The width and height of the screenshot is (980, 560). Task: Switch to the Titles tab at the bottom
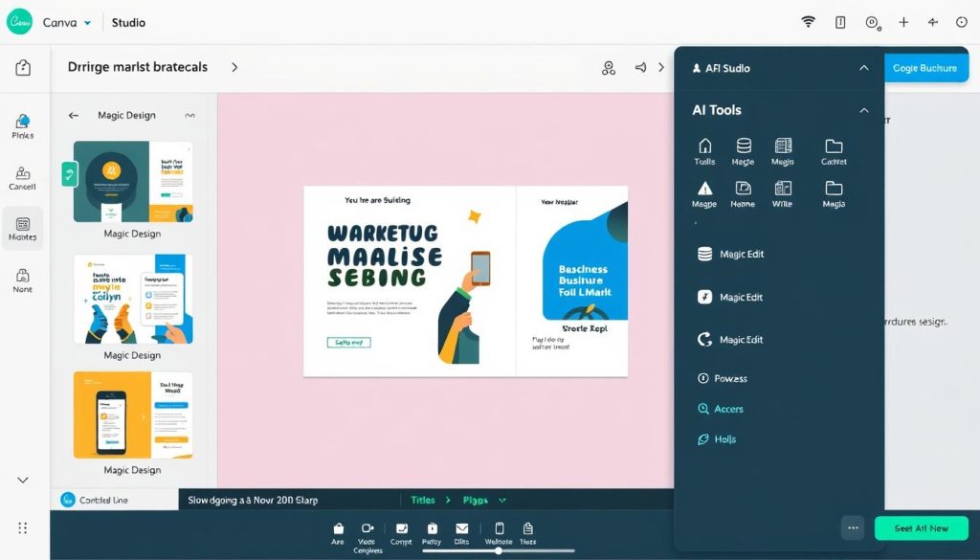point(424,500)
